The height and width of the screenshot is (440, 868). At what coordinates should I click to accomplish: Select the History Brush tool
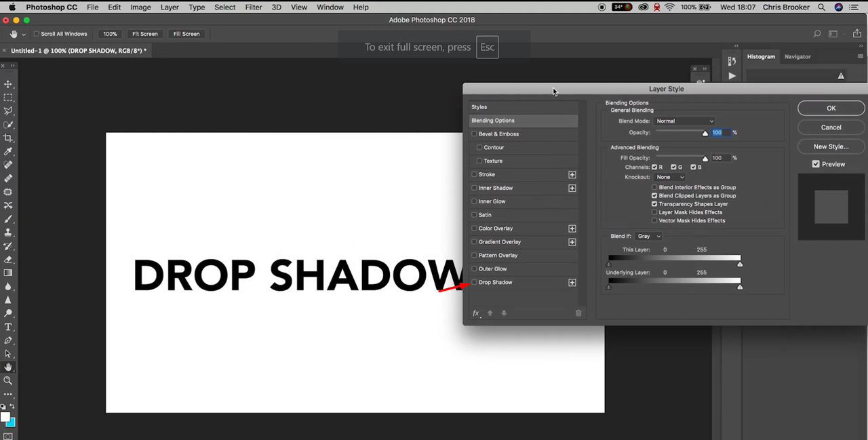(8, 246)
